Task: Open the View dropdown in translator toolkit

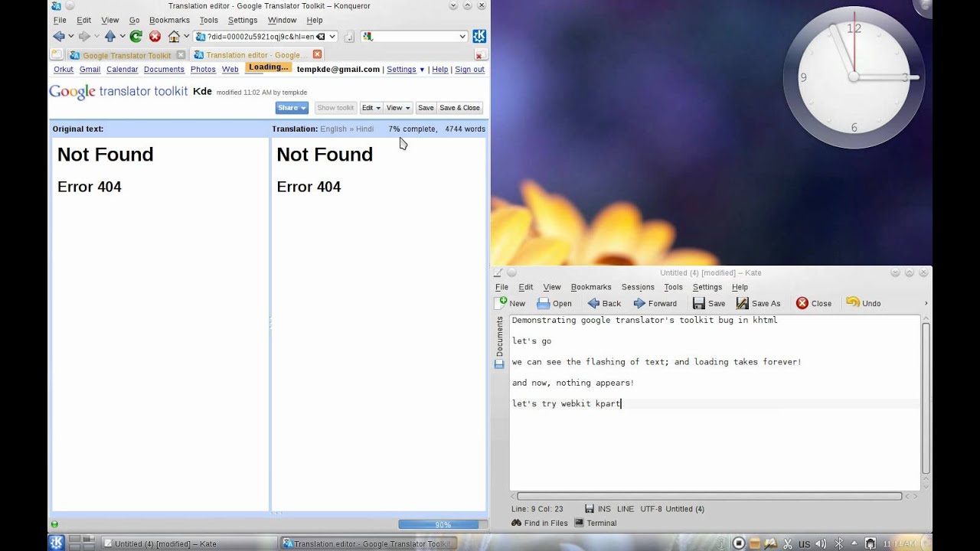Action: tap(398, 108)
